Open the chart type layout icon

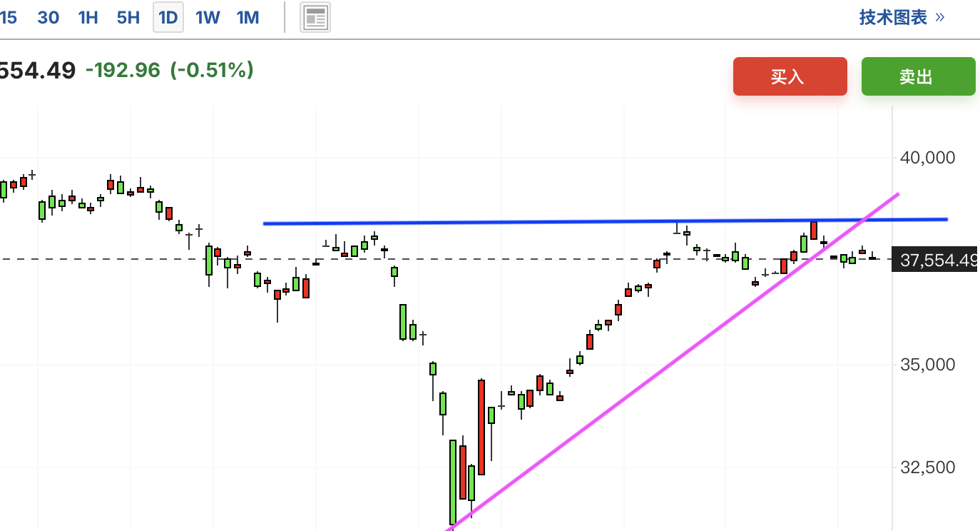tap(315, 17)
